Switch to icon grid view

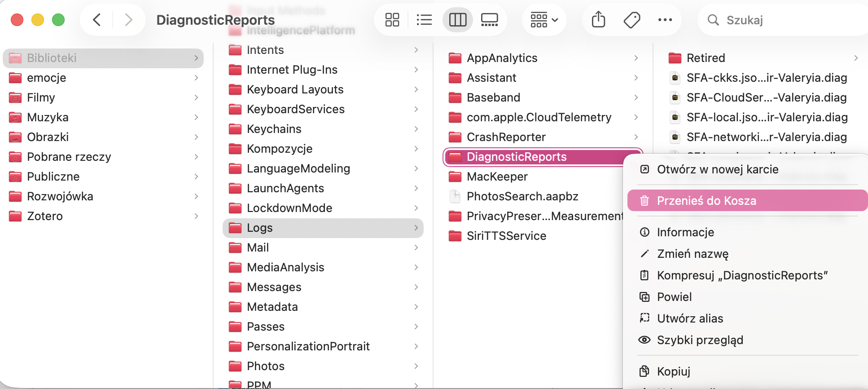pos(392,20)
